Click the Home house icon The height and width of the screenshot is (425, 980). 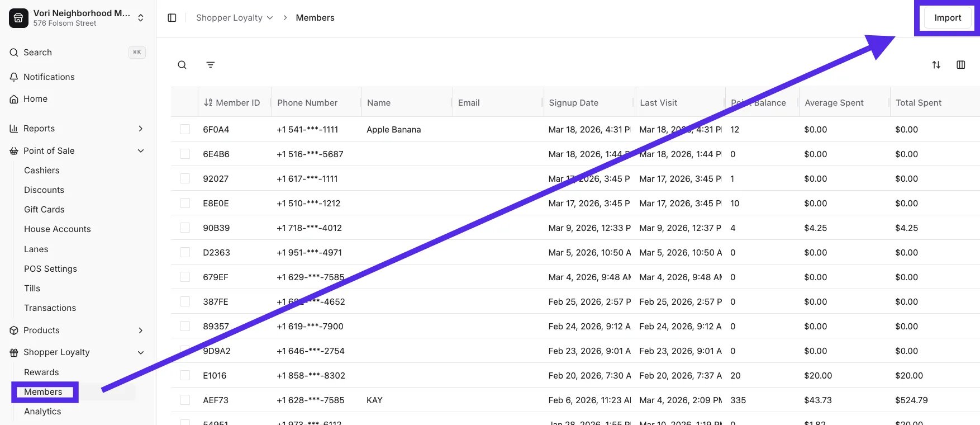(14, 99)
